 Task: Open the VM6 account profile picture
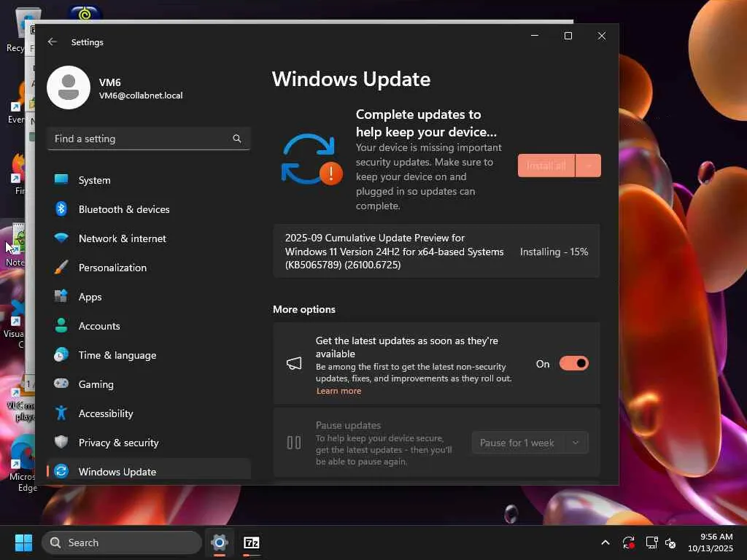coord(69,87)
